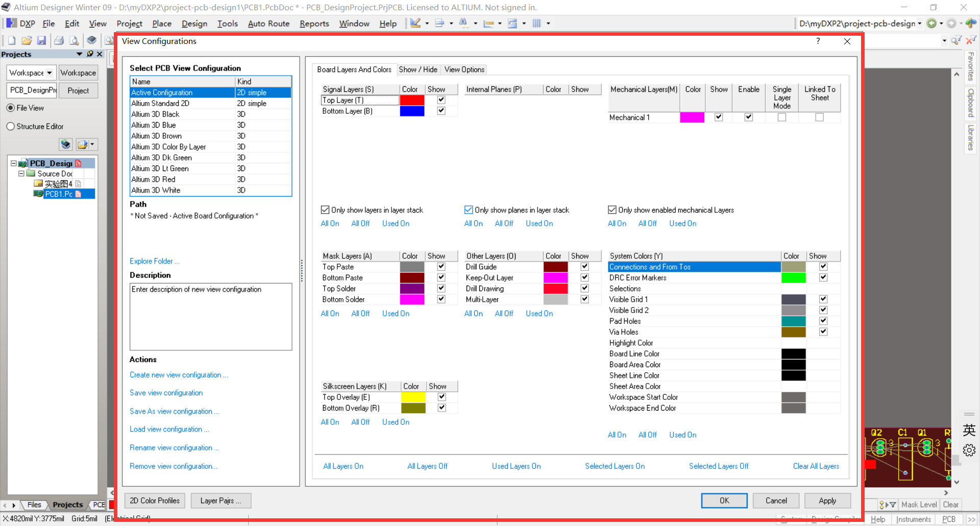The image size is (980, 526).
Task: Switch to the Files panel tab
Action: point(34,505)
